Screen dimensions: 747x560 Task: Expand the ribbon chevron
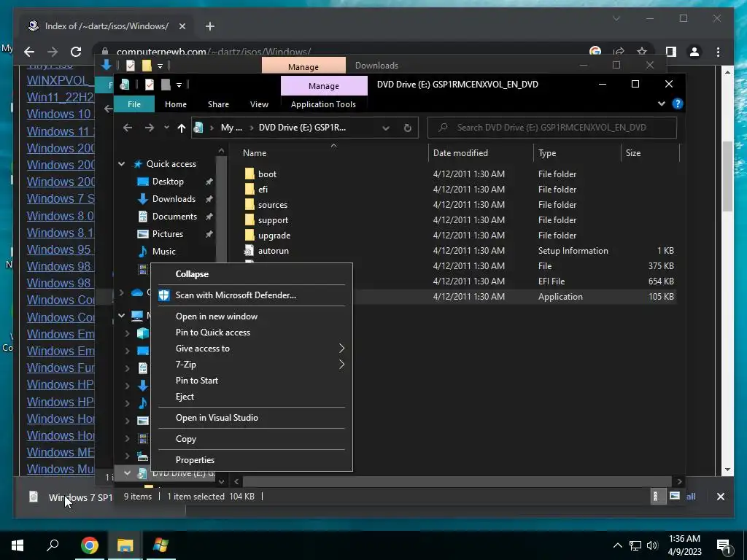pyautogui.click(x=661, y=104)
